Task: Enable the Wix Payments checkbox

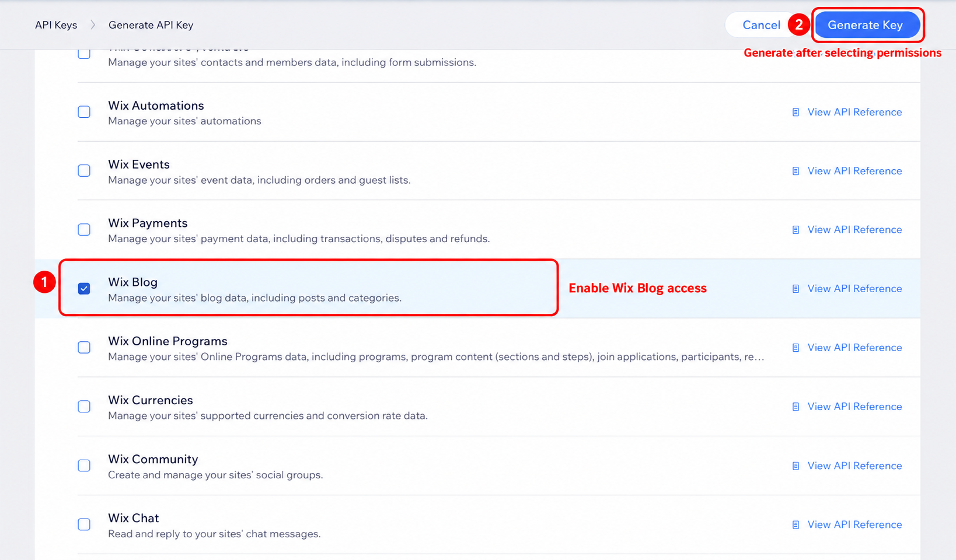Action: [x=84, y=230]
